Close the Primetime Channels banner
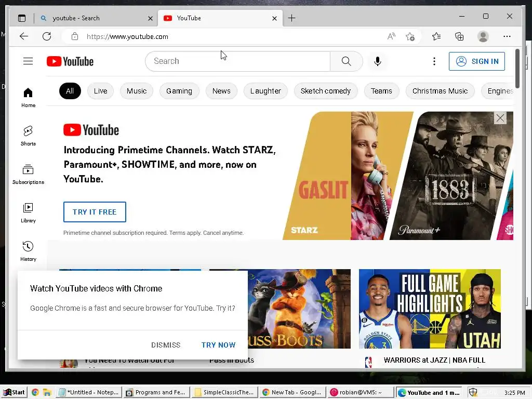 coord(500,118)
